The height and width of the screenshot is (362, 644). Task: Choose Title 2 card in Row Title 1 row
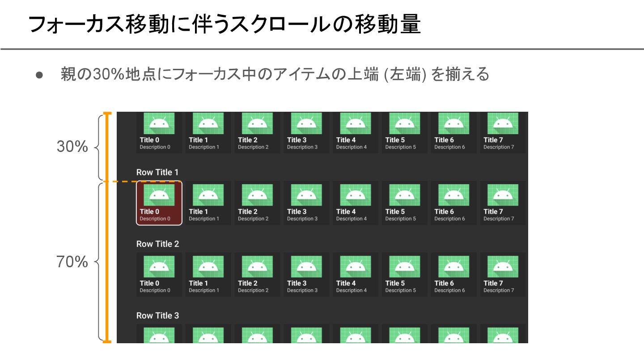257,203
